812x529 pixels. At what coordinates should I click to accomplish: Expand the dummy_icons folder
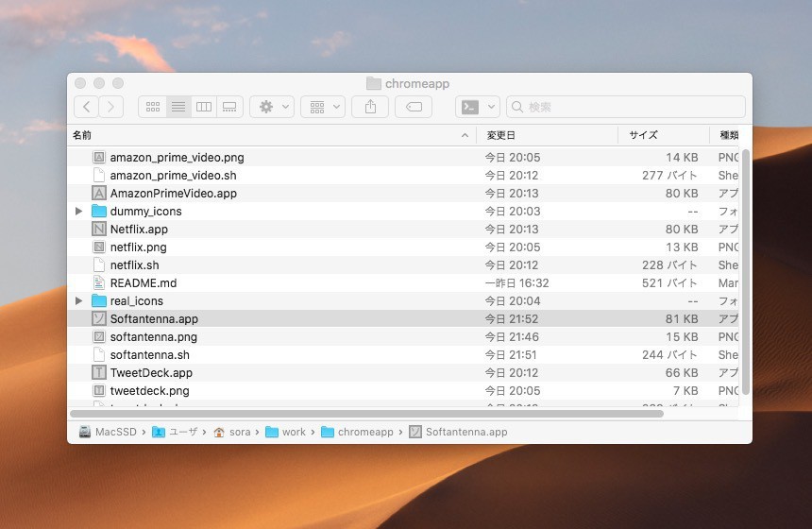pyautogui.click(x=78, y=212)
